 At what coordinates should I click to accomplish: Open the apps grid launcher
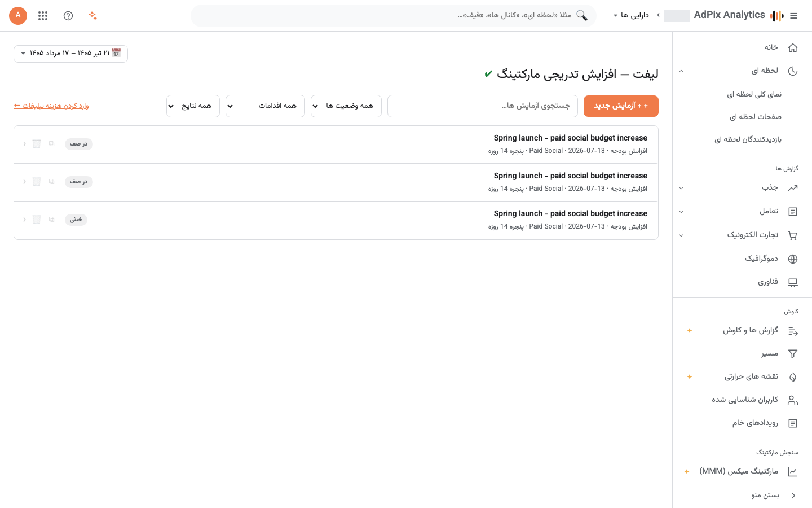(x=43, y=16)
